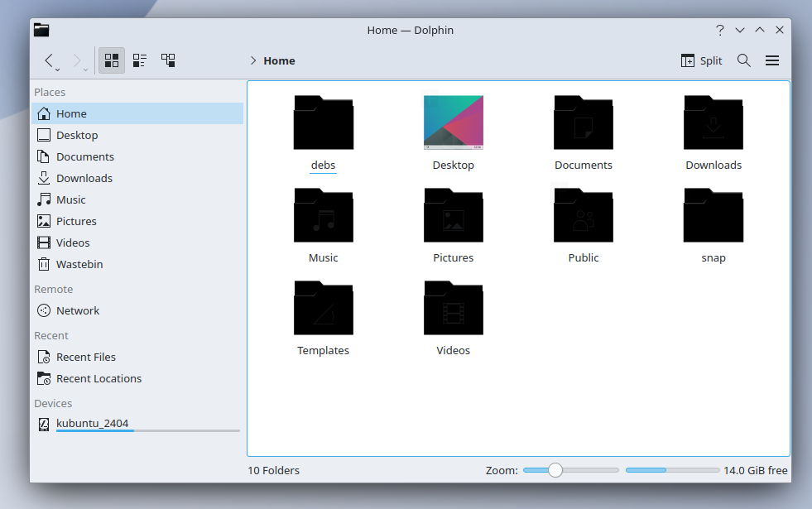Open Recent Files entry
Viewport: 812px width, 509px height.
click(137, 357)
